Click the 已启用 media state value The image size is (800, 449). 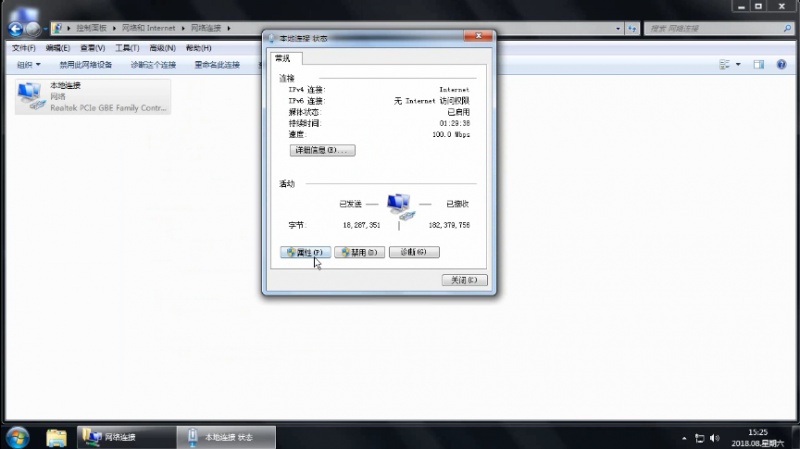(458, 112)
